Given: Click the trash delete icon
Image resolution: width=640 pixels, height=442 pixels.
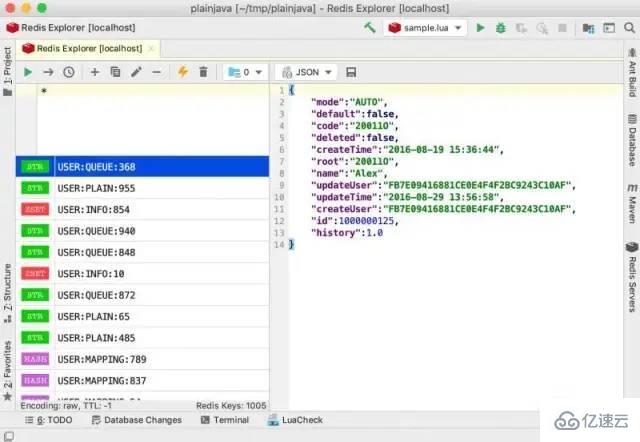Looking at the screenshot, I should (204, 72).
